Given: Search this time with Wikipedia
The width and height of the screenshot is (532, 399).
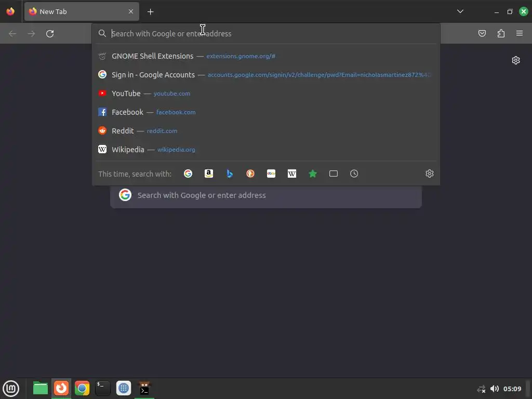Looking at the screenshot, I should click(292, 174).
